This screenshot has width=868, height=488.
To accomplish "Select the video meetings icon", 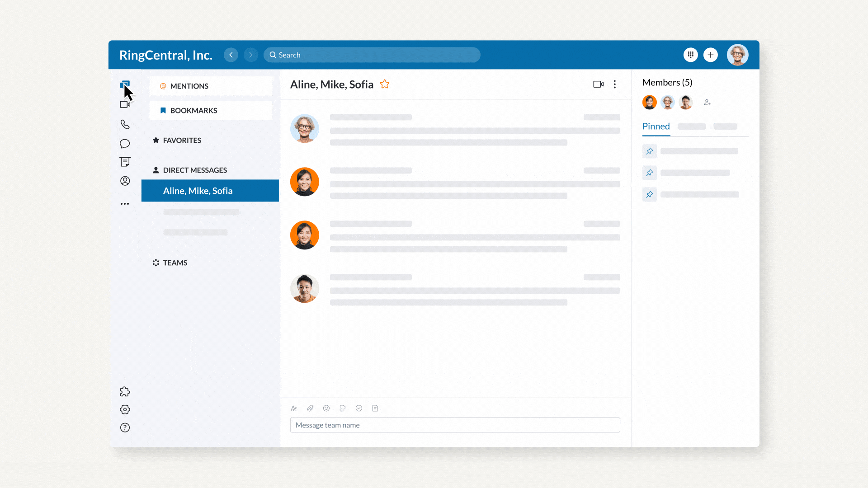I will click(125, 104).
